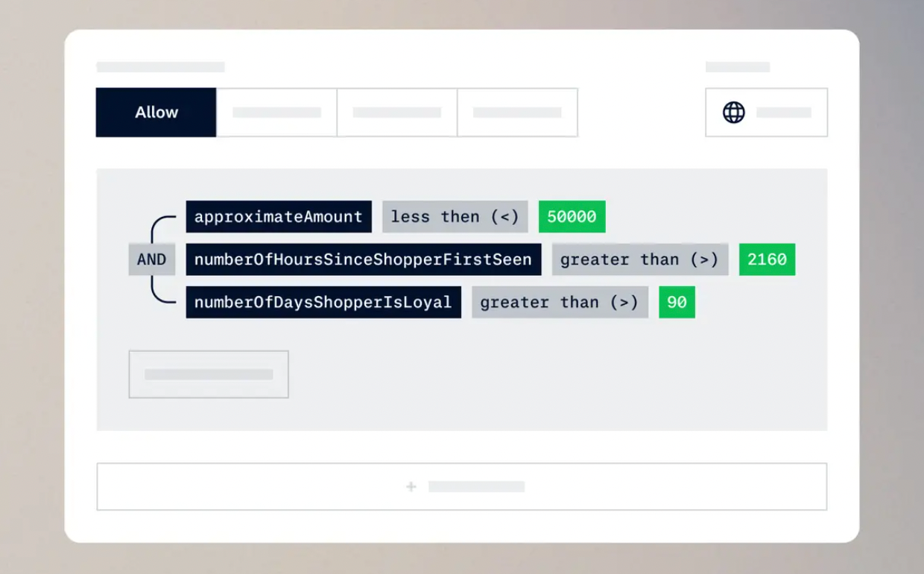Click the green 50000 value chip
Viewport: 924px width, 574px height.
(x=572, y=216)
